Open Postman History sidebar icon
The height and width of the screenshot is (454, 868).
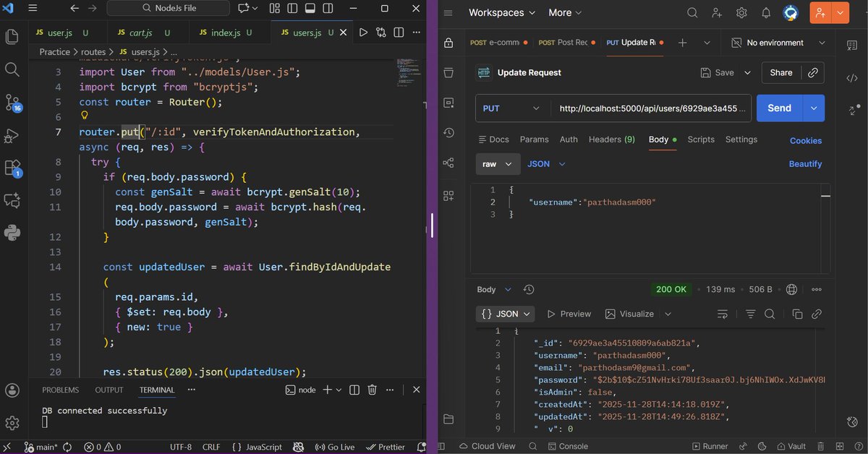coord(448,133)
